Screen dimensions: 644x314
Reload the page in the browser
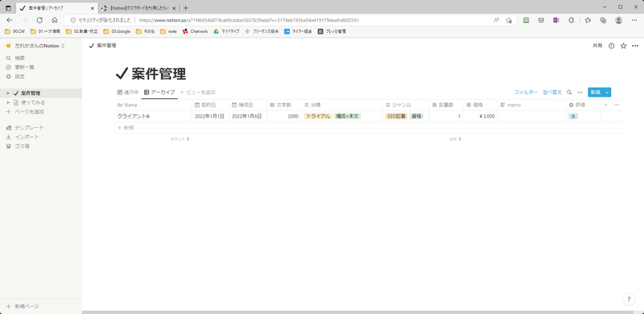(39, 20)
